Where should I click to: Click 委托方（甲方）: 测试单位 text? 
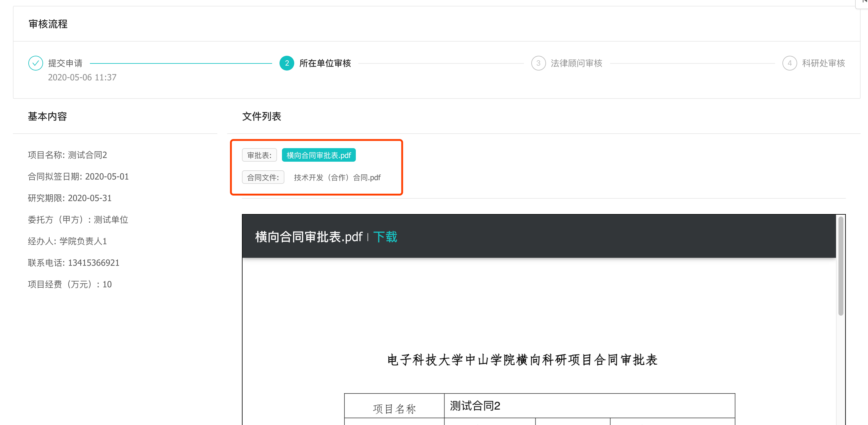tap(78, 220)
